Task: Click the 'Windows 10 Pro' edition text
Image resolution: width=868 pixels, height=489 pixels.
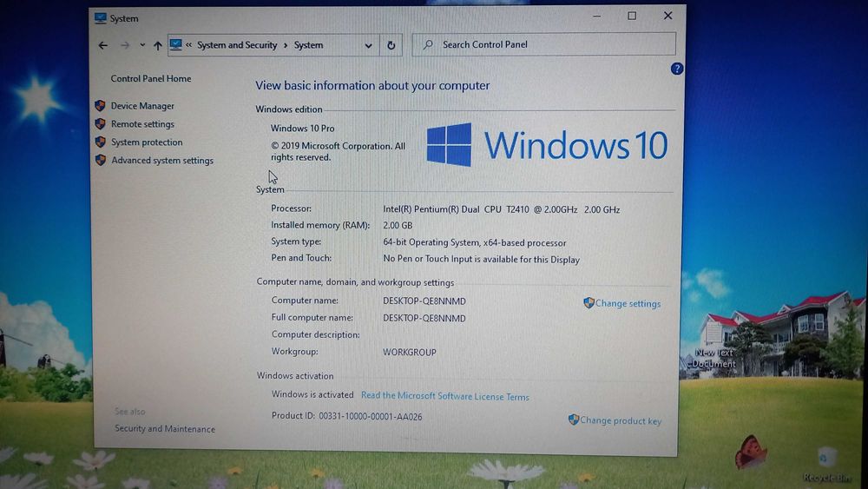Action: [302, 129]
